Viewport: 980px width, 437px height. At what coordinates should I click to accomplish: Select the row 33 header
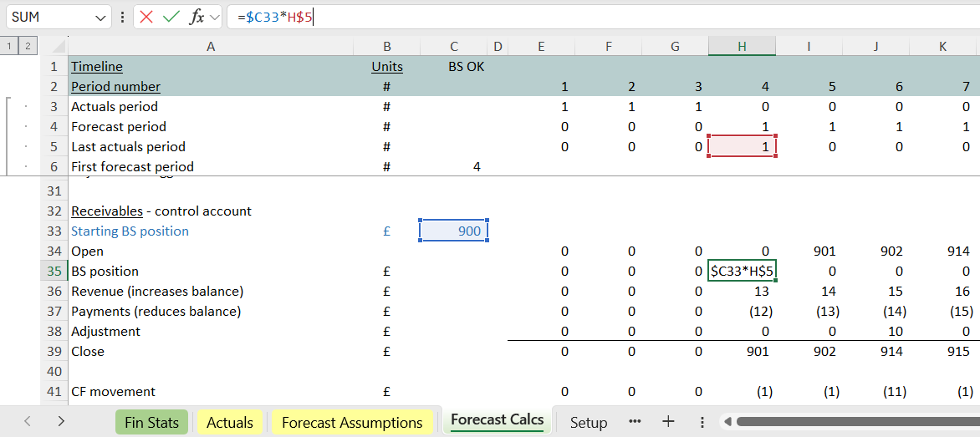[x=54, y=231]
